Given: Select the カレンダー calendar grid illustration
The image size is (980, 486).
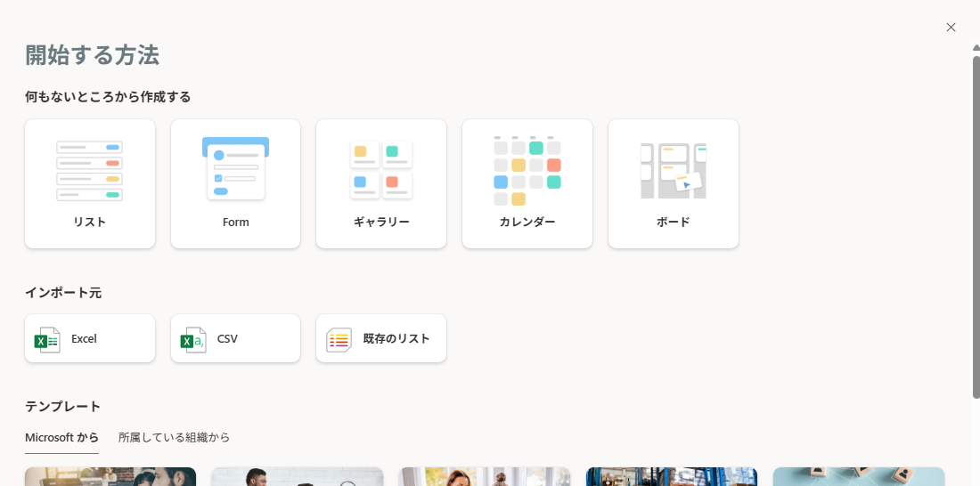Looking at the screenshot, I should click(527, 171).
